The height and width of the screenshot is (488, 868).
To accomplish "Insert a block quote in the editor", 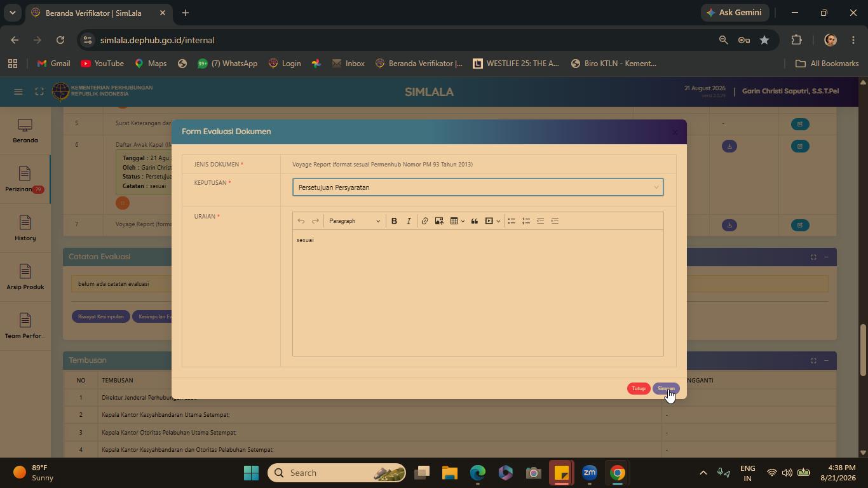I will [x=474, y=221].
